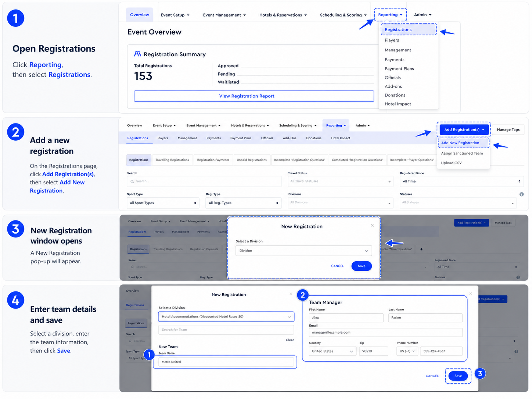The image size is (532, 399).
Task: Click the Add Registration(s) button
Action: click(x=464, y=129)
